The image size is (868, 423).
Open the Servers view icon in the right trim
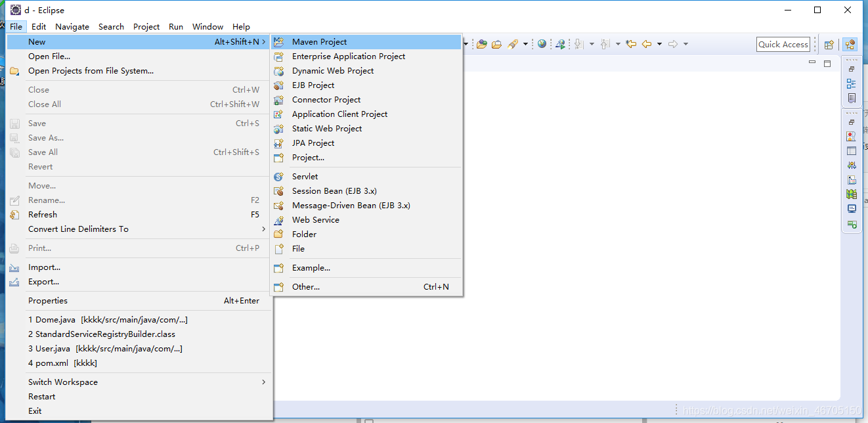click(x=852, y=166)
